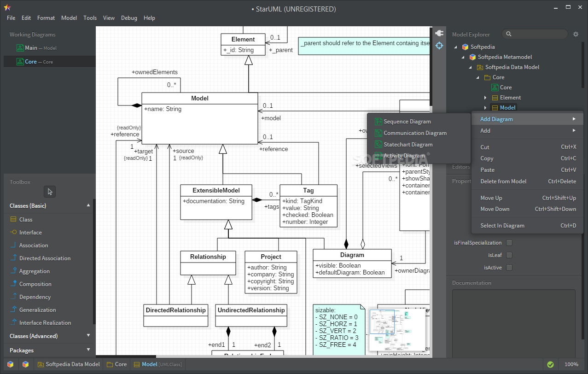This screenshot has height=374, width=588.
Task: Click Model [UMLClass] breadcrumb in status bar
Action: click(157, 364)
